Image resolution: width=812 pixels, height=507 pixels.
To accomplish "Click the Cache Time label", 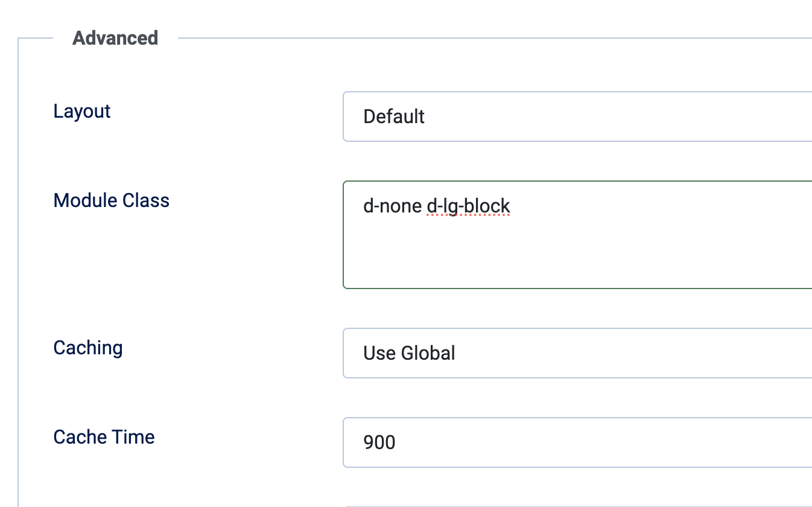I will [104, 437].
